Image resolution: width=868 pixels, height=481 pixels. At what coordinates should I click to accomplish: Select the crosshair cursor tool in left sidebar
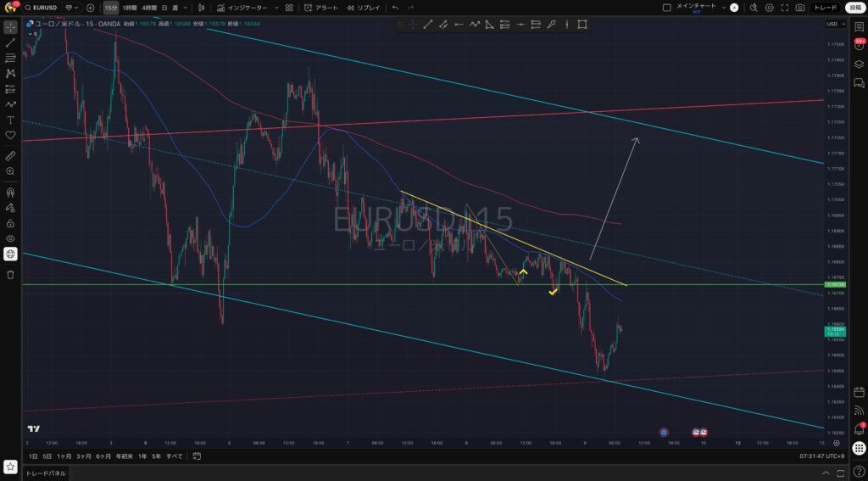pyautogui.click(x=10, y=27)
